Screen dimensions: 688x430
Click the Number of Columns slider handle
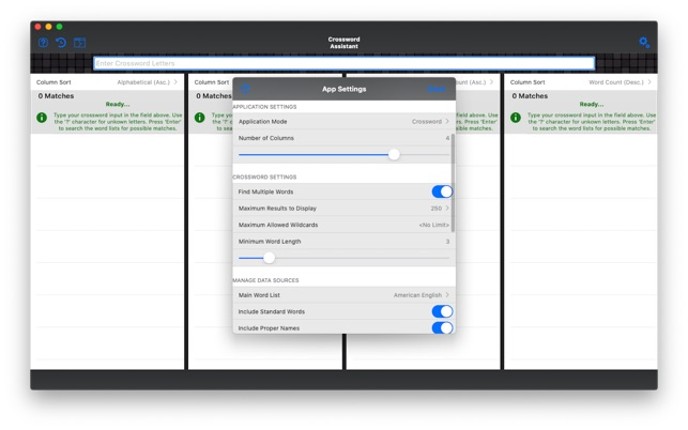tap(394, 154)
